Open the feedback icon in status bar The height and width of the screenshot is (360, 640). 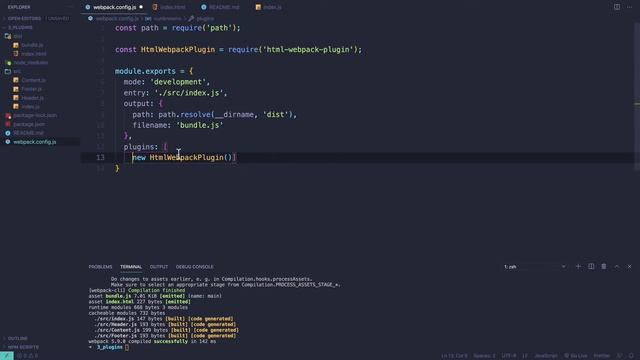coord(620,356)
